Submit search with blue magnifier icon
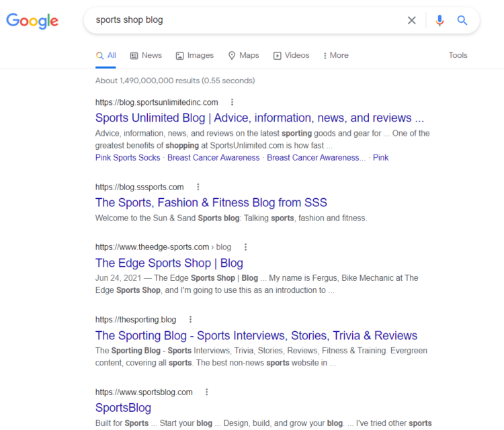The image size is (504, 430). coord(462,20)
